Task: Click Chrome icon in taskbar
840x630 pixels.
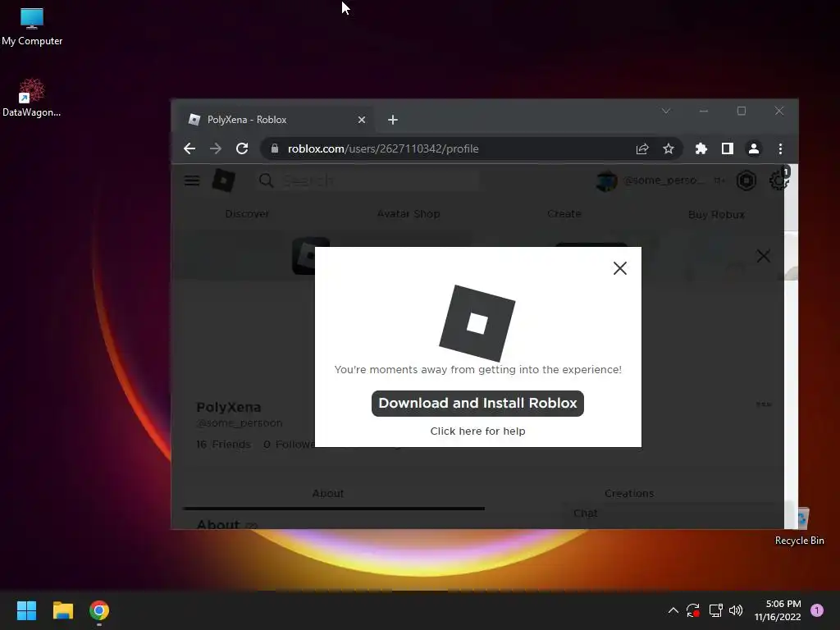Action: [x=99, y=610]
